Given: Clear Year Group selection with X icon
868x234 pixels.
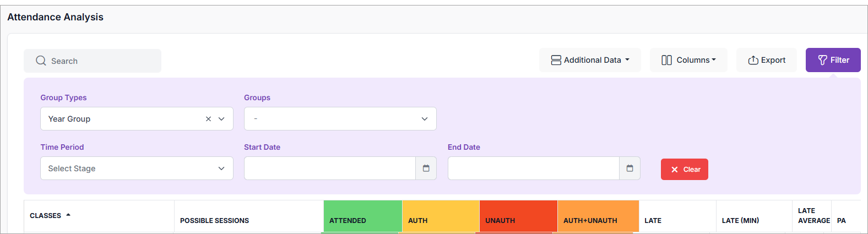Looking at the screenshot, I should coord(208,119).
